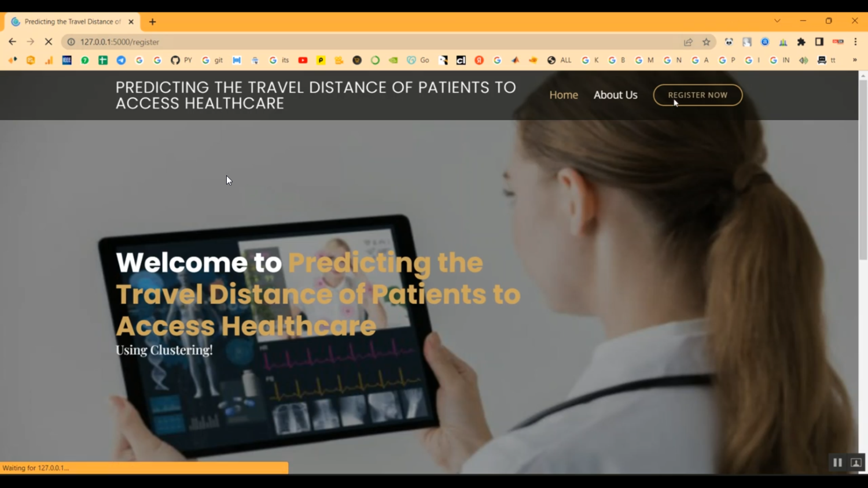Open the Google 'M' bookmark
The width and height of the screenshot is (868, 488).
644,60
